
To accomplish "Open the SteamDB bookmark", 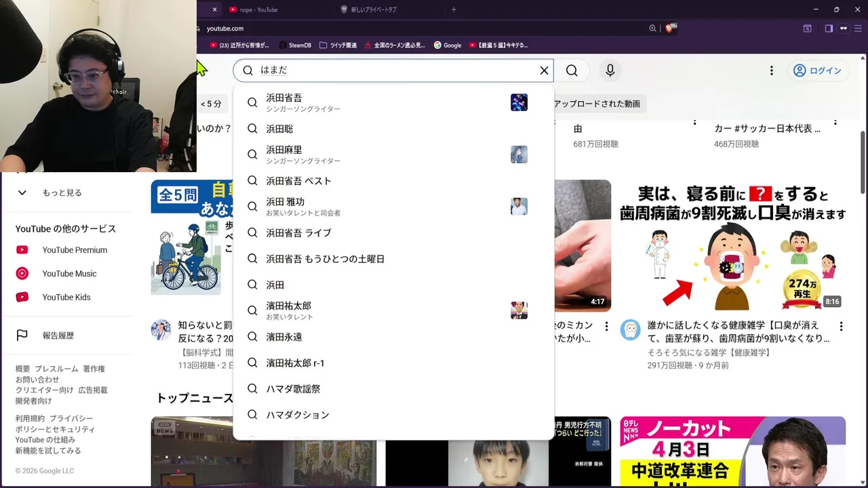I will (x=294, y=45).
